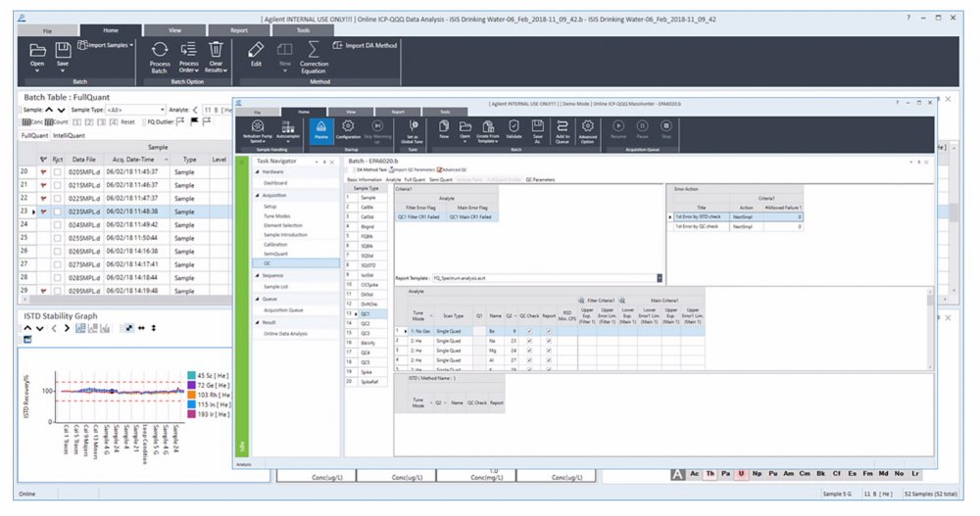
Task: Collapse Acquisition group in Task Navigator
Action: point(258,196)
